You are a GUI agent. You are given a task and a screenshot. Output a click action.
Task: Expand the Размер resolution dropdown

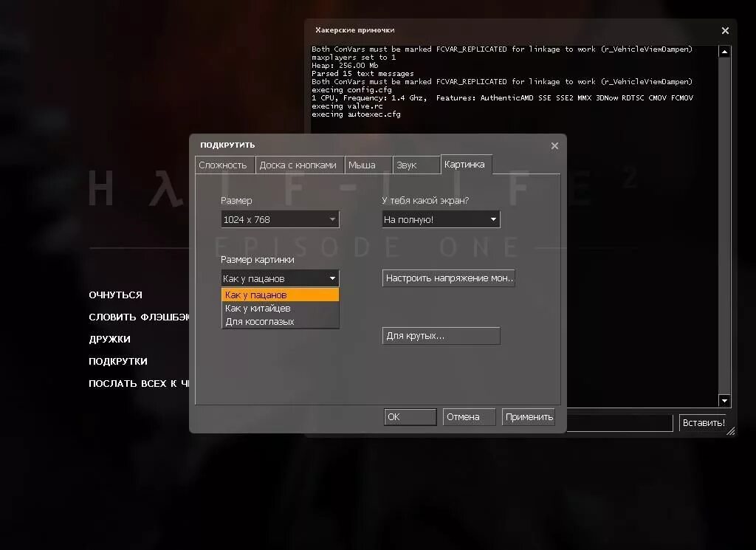click(280, 219)
